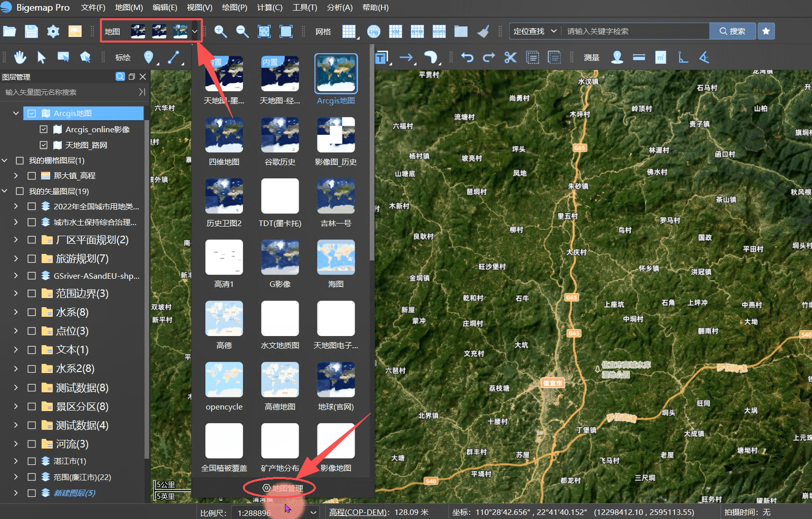Screen dimensions: 812x519
Task: Collapse the Arcgis地图 tree node
Action: [16, 113]
